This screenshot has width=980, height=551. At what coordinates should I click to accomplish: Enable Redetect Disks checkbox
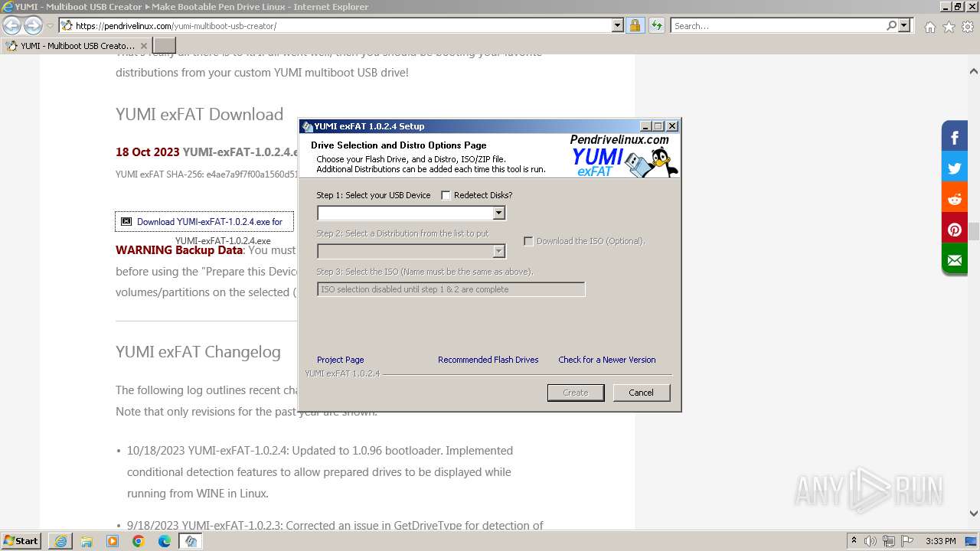tap(446, 195)
